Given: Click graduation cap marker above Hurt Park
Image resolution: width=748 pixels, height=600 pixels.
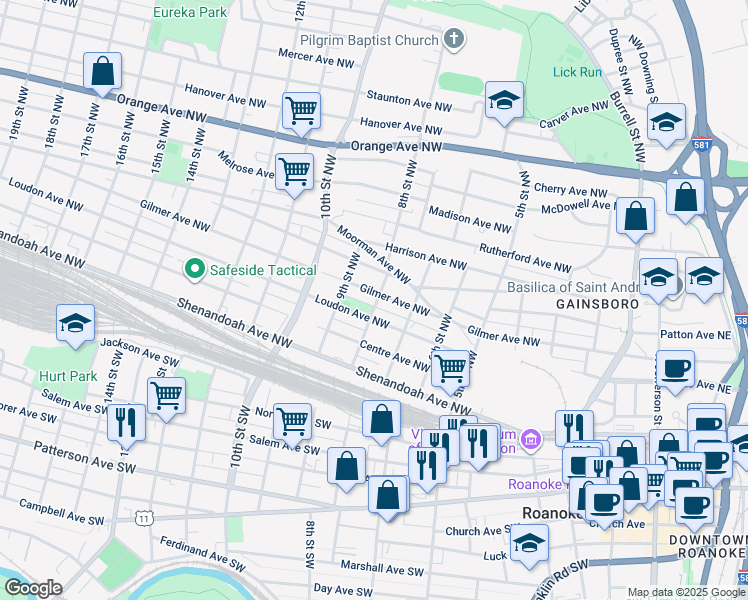Looking at the screenshot, I should (75, 325).
